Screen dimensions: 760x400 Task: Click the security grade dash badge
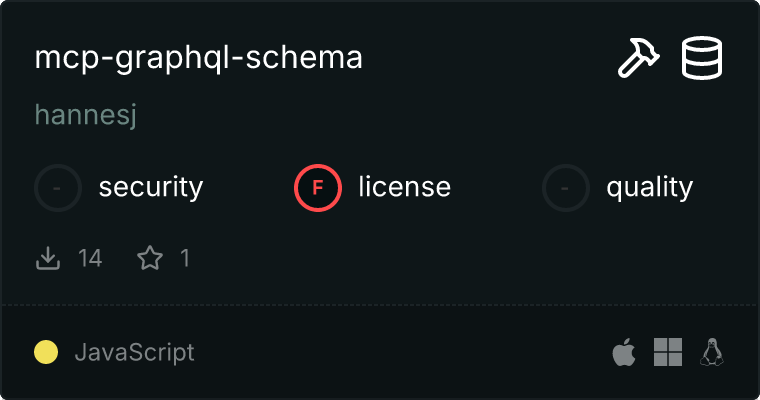click(58, 187)
